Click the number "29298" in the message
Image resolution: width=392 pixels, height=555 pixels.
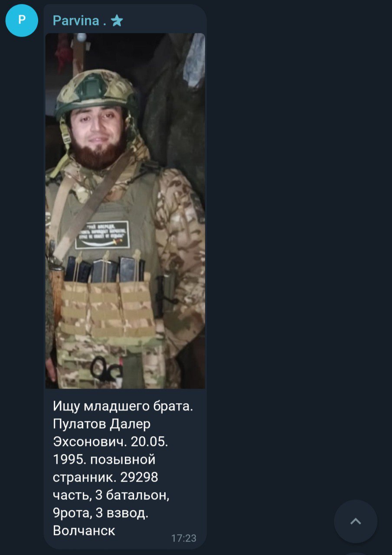(139, 477)
